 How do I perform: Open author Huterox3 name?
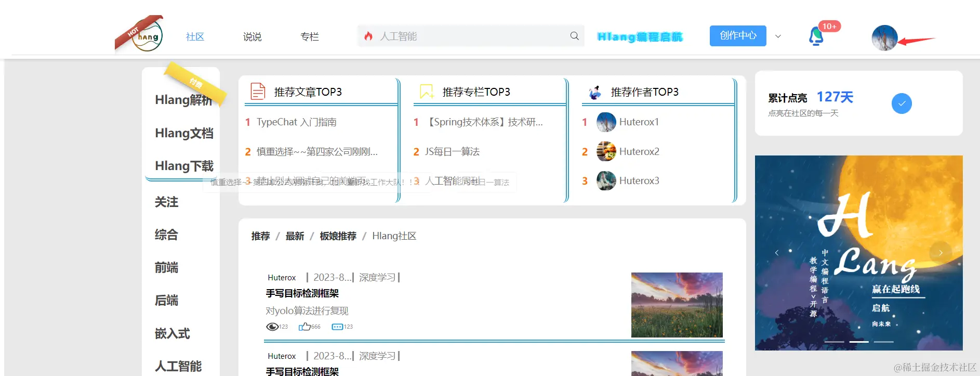pyautogui.click(x=639, y=180)
